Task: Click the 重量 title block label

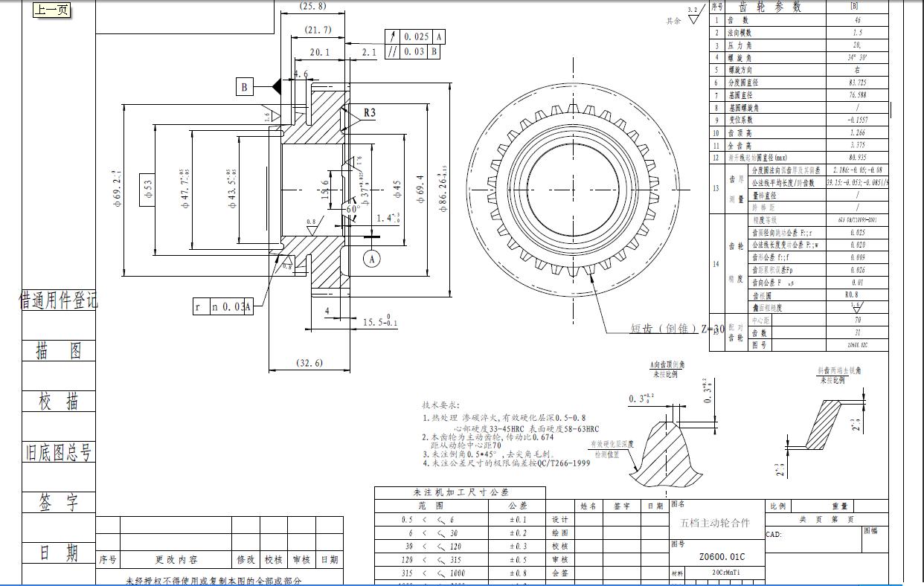Action: pos(840,506)
